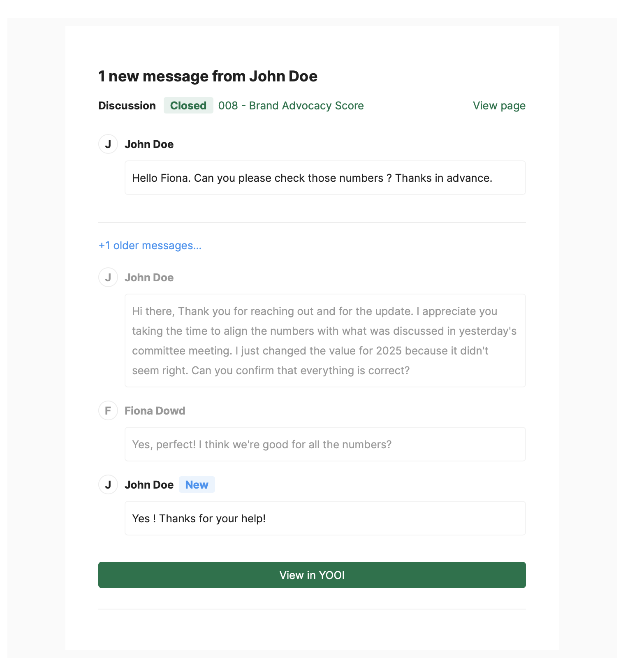630x672 pixels.
Task: Click the committee meeting message box
Action: click(x=325, y=341)
